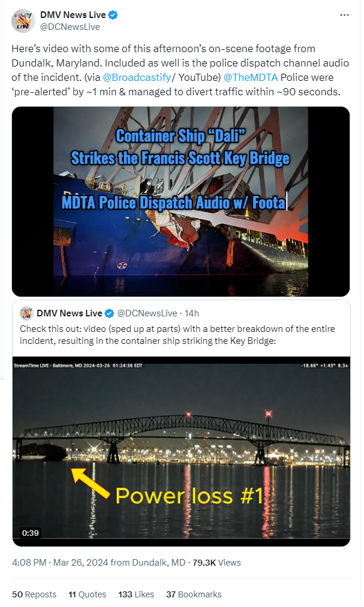View the 79.3K Views count
This screenshot has height=607, width=364.
tap(217, 563)
